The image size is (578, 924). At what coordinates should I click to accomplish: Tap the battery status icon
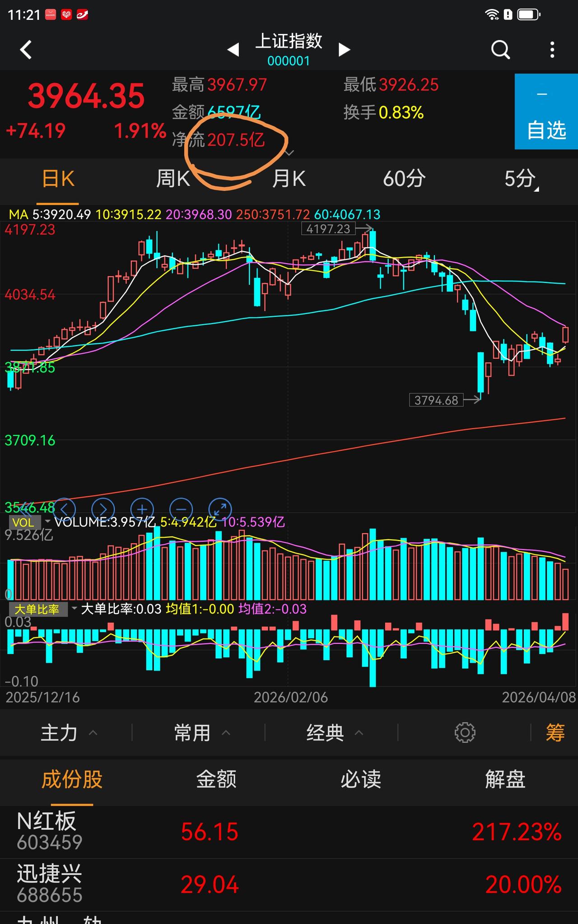tap(529, 15)
